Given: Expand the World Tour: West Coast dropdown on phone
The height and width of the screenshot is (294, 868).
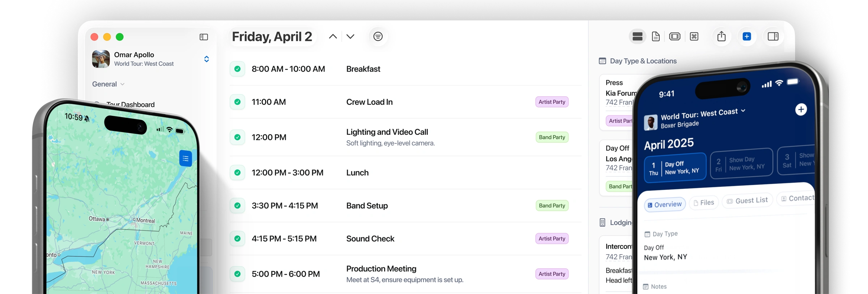Looking at the screenshot, I should point(743,111).
